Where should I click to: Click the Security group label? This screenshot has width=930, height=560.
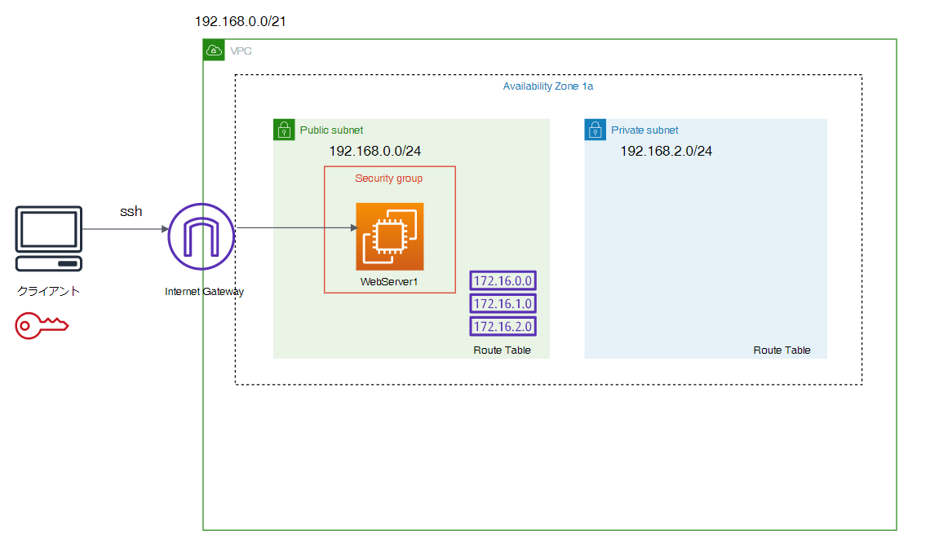click(x=389, y=179)
